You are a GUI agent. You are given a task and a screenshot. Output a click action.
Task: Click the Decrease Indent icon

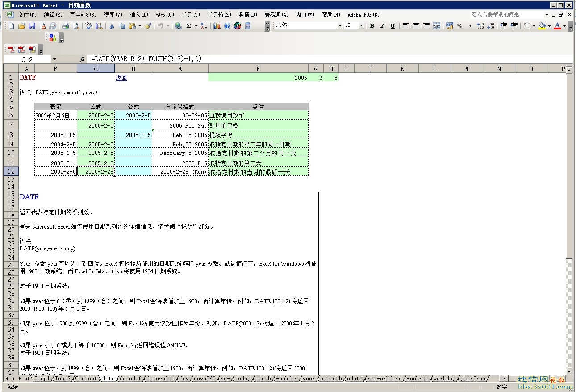[x=504, y=26]
